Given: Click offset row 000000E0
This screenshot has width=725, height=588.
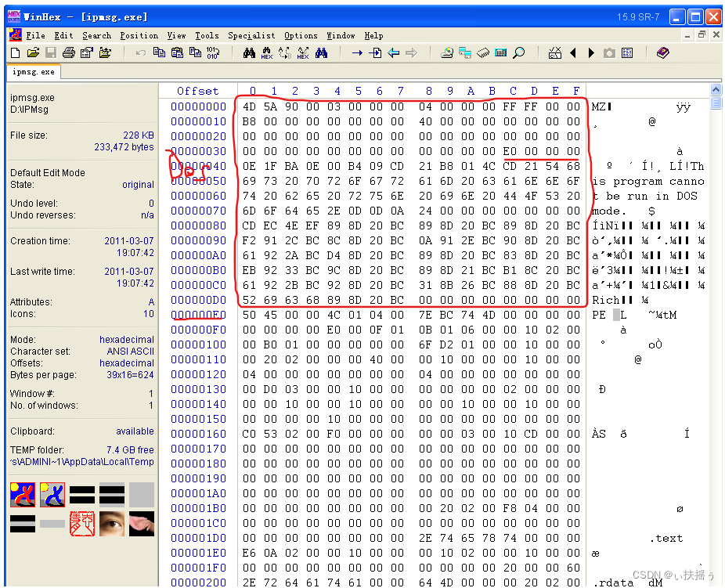Looking at the screenshot, I should click(198, 315).
